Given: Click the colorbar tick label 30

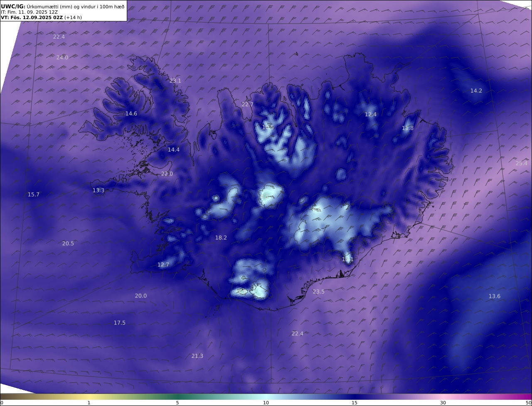Looking at the screenshot, I should coord(443,403).
